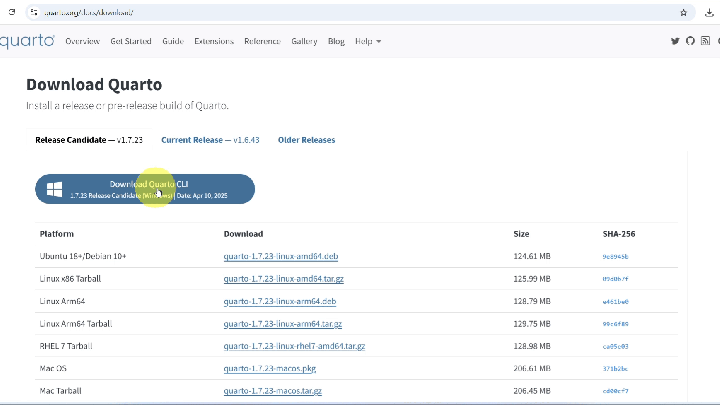Download quarto-1.7.23-macos.pkg installer

[x=270, y=369]
